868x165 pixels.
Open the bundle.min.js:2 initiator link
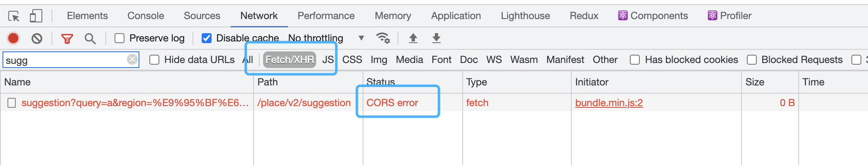tap(609, 103)
